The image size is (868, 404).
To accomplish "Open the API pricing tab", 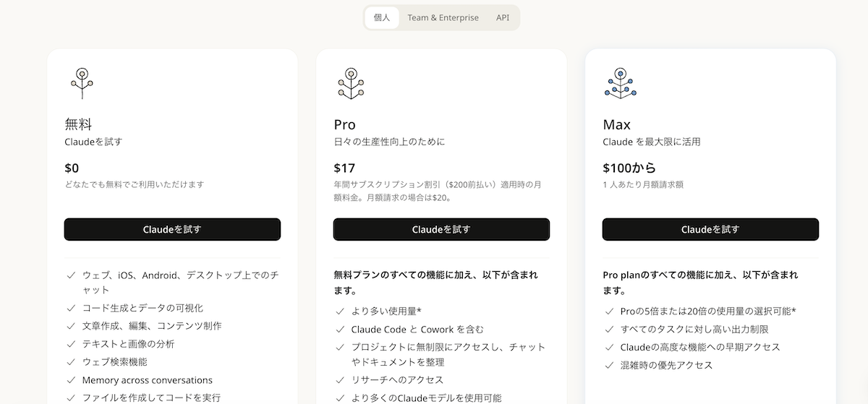I will tap(503, 18).
